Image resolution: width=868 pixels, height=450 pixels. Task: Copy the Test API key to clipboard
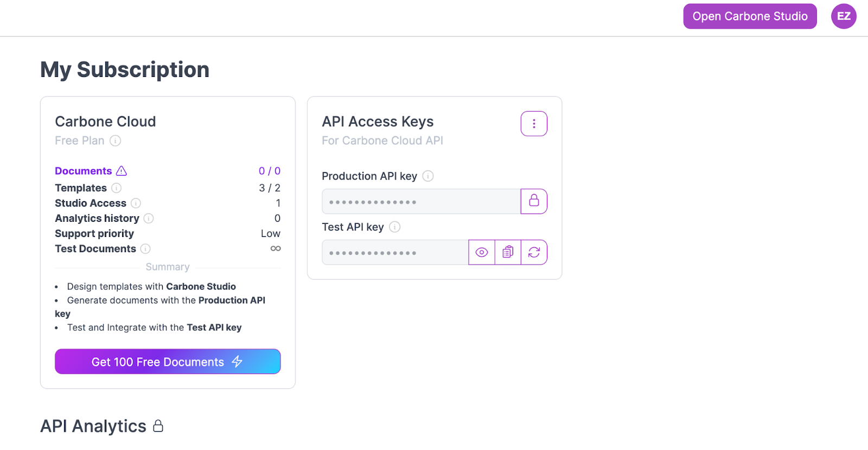pos(508,252)
